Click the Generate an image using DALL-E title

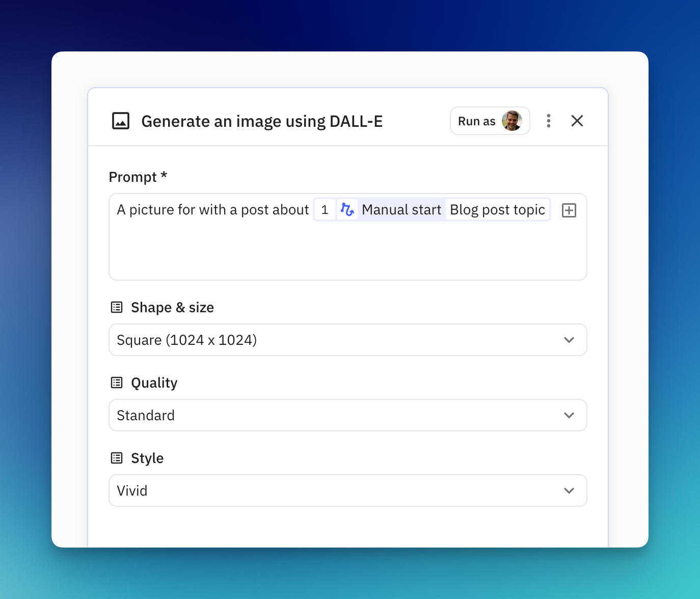[262, 121]
